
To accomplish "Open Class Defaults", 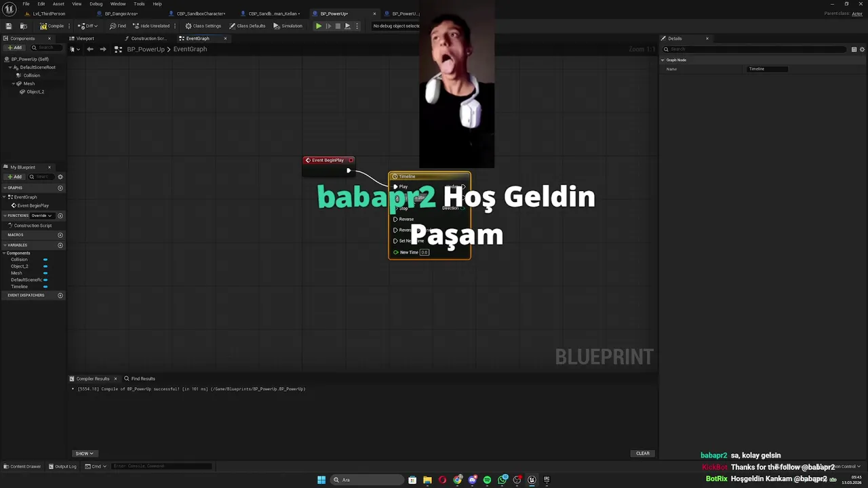I will pos(247,26).
